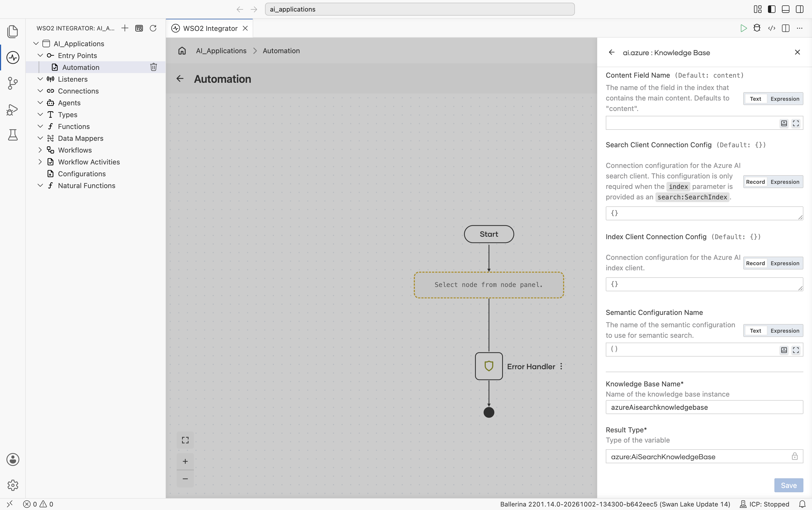Select the WSO2 Integrator editor tab

(x=209, y=28)
